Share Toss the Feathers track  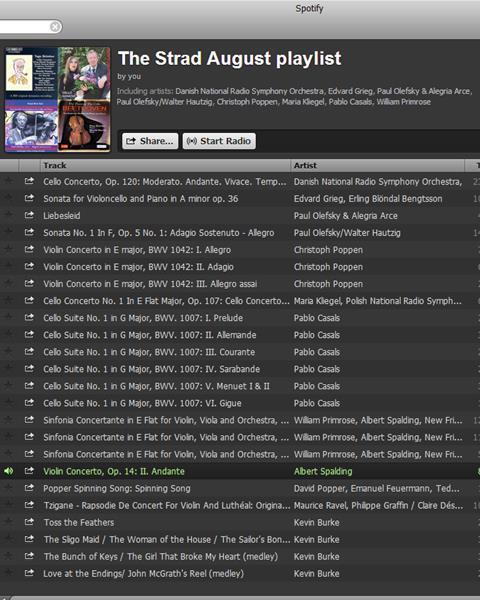point(29,522)
